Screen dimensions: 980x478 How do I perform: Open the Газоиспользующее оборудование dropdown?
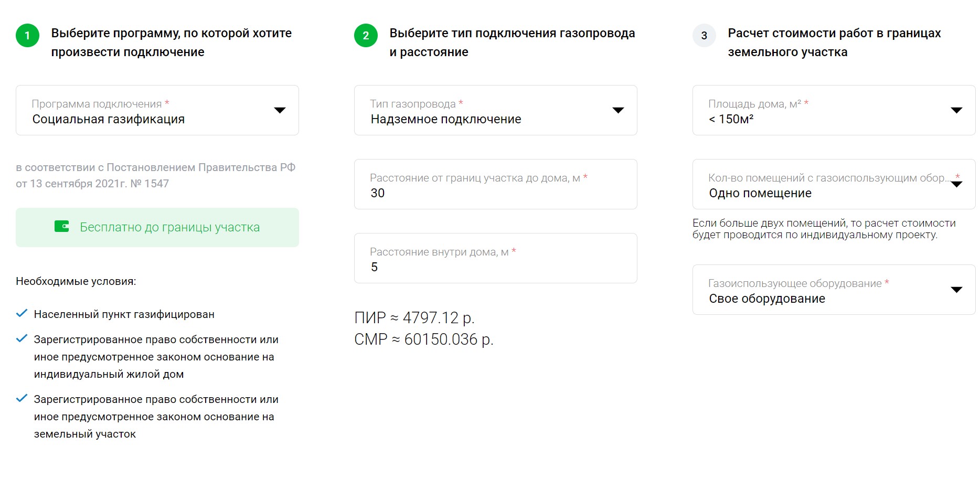pyautogui.click(x=834, y=290)
